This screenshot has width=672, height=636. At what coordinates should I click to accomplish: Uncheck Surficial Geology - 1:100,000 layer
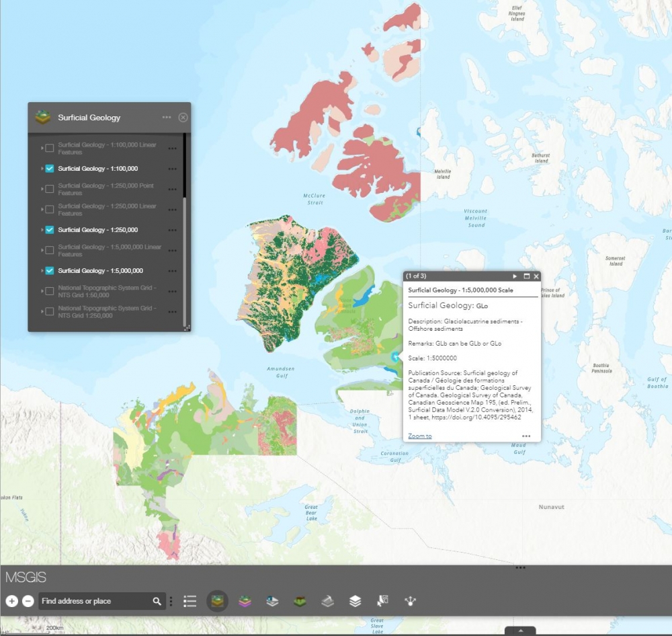click(50, 169)
